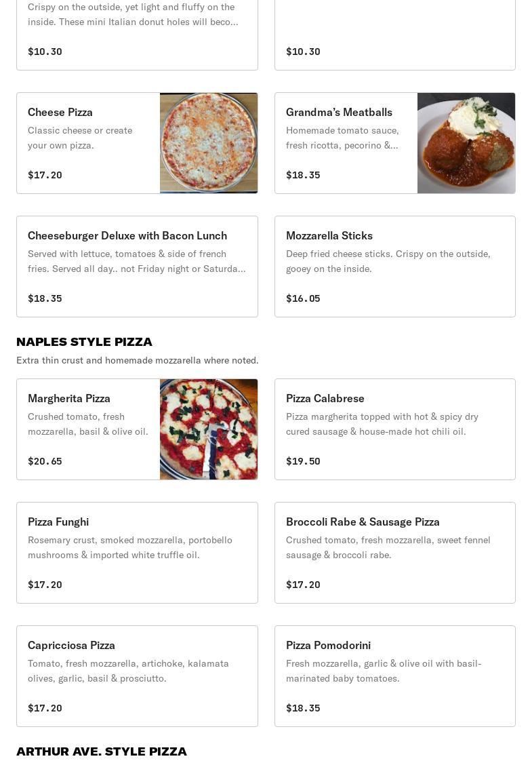Select Grandma's Meatballs title
This screenshot has width=532, height=763.
point(339,112)
